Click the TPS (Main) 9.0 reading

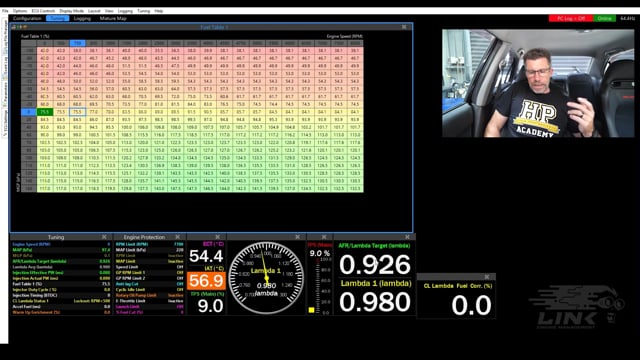[210, 306]
